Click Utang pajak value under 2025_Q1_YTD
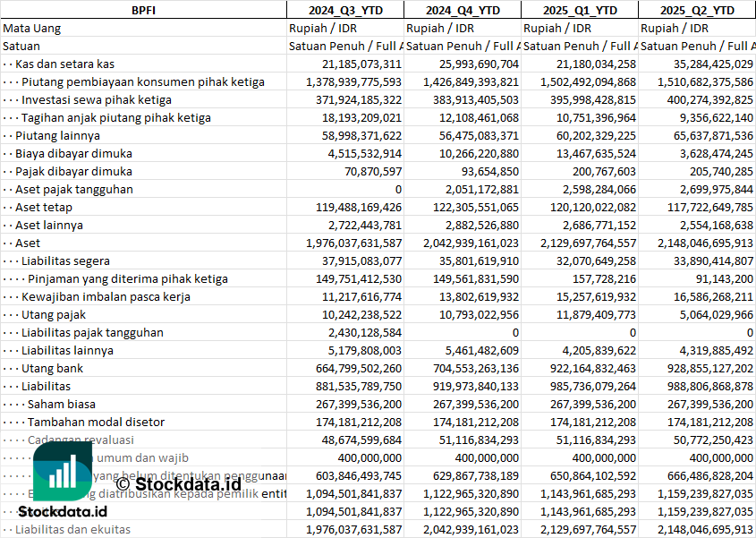Viewport: 756px width, 538px height. (595, 314)
